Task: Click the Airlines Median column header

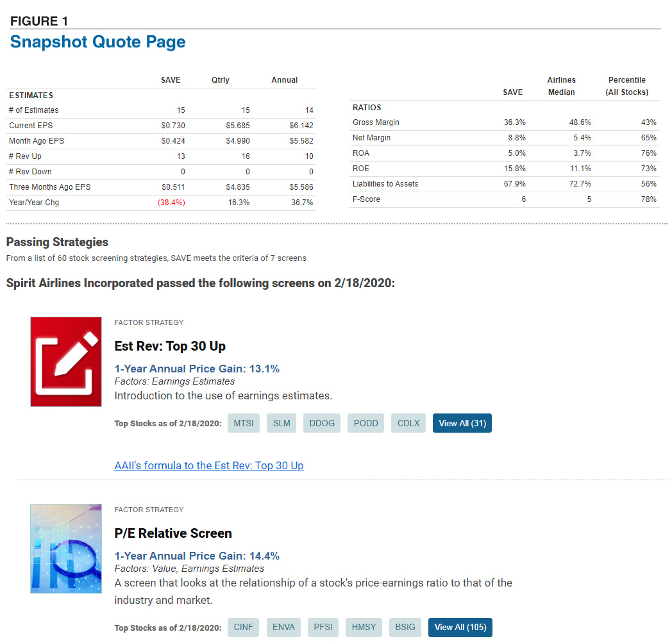Action: pos(562,86)
